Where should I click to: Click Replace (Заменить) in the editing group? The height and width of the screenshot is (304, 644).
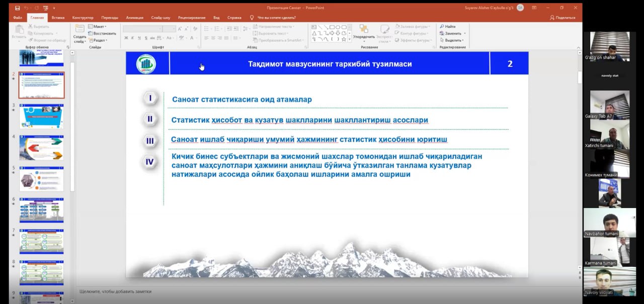tap(452, 33)
